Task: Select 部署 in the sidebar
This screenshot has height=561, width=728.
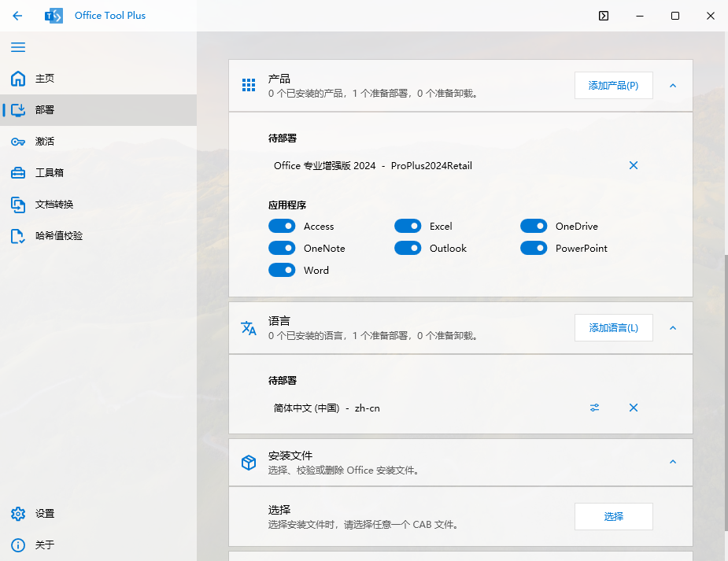Action: pyautogui.click(x=98, y=110)
